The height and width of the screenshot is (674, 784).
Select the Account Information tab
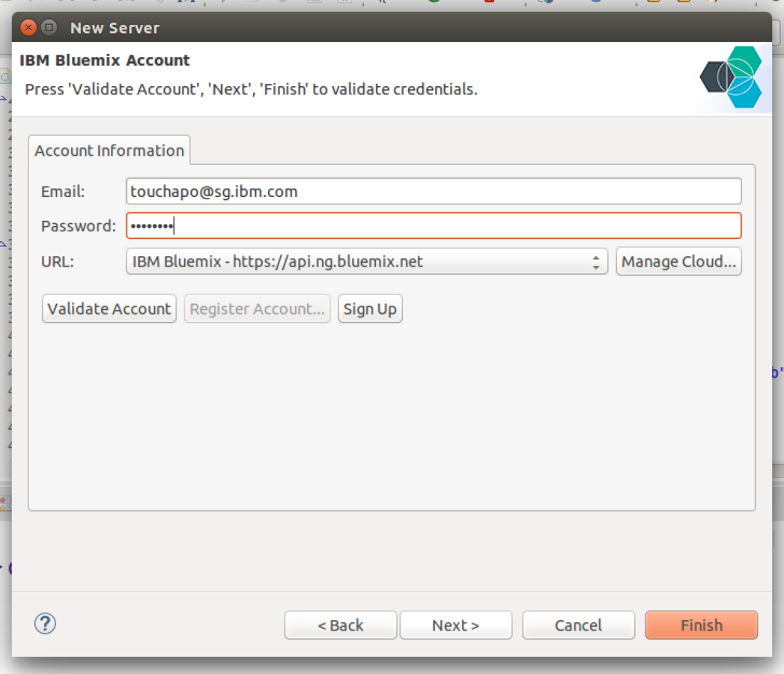pos(109,150)
